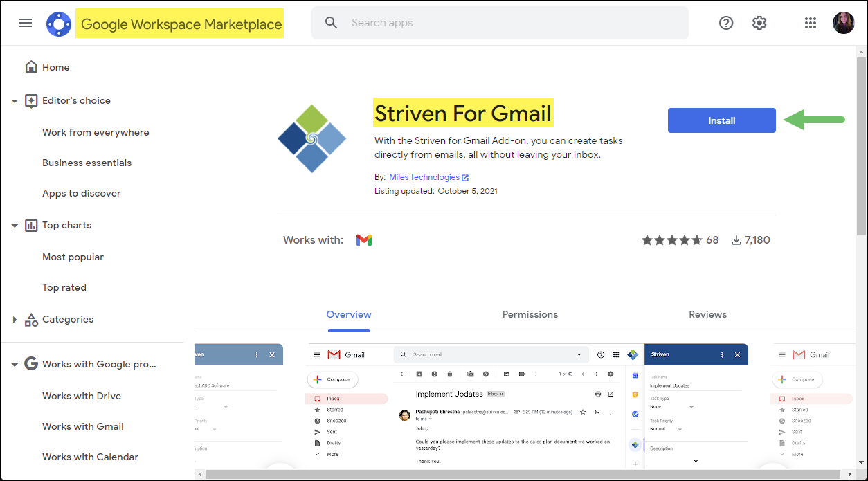Click the partial right Gmail screenshot
Viewport: 868px width, 481px height.
coord(813,406)
